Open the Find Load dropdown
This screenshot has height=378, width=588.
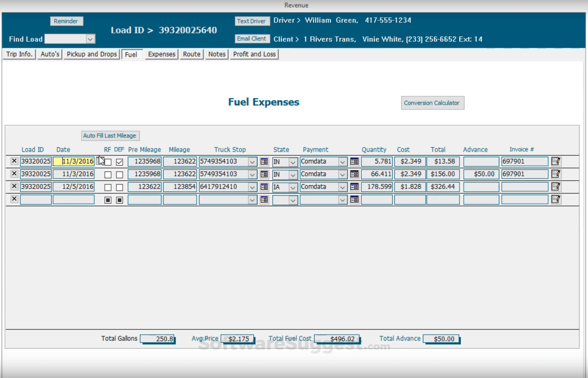[x=91, y=39]
